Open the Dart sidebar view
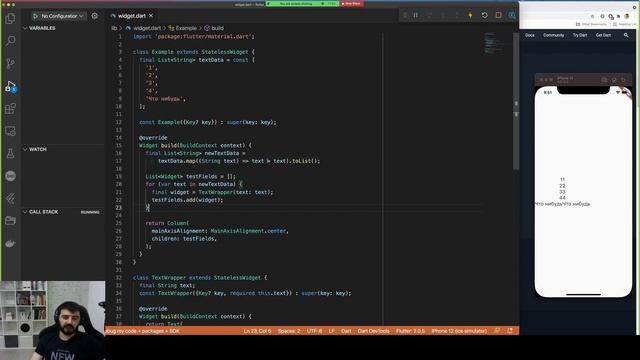640x360 pixels. (11, 176)
